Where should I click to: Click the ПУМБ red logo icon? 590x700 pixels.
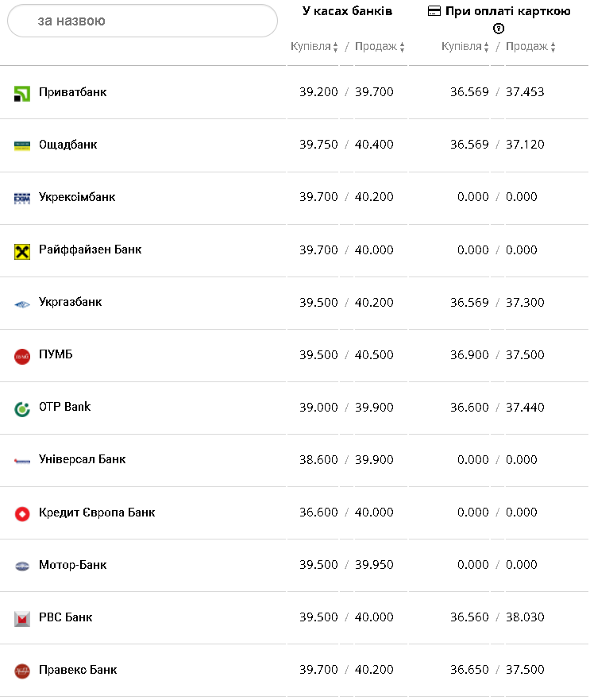pos(22,356)
